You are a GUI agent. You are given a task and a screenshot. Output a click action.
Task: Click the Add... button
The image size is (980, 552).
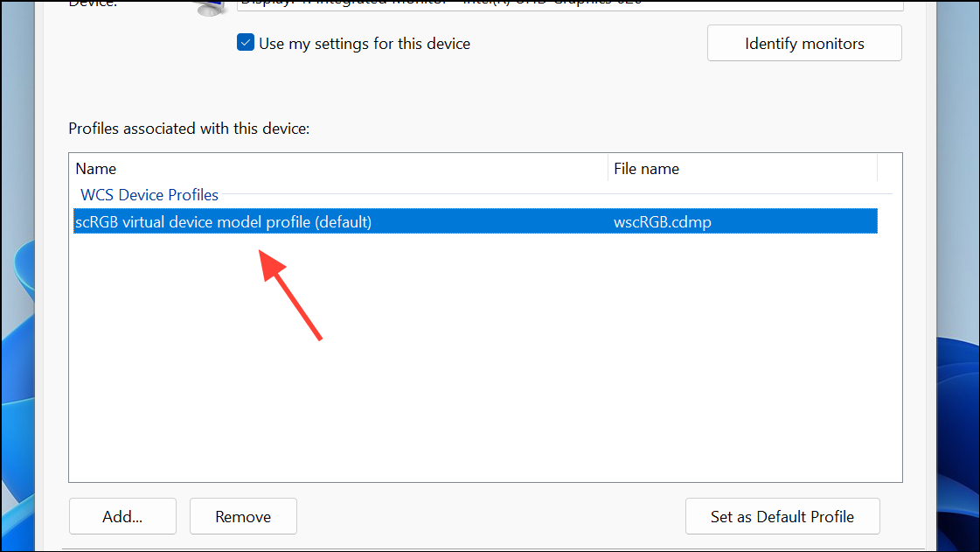point(122,516)
